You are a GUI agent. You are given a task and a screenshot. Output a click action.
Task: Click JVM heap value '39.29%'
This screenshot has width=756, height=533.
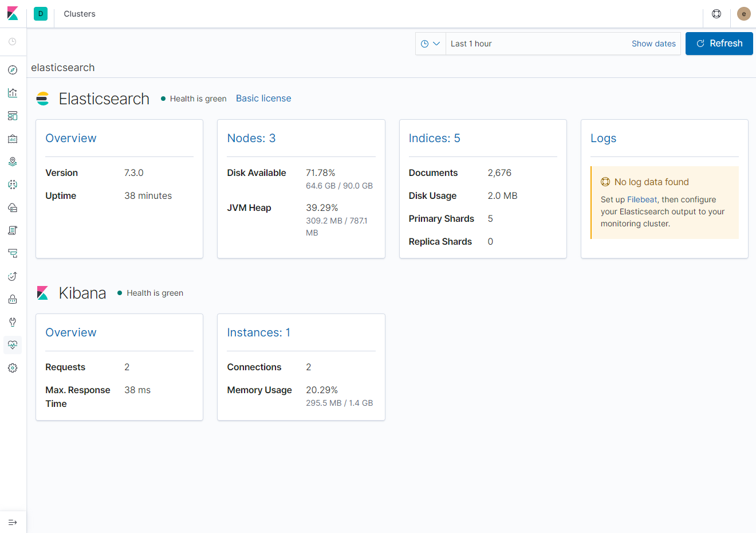(x=322, y=207)
